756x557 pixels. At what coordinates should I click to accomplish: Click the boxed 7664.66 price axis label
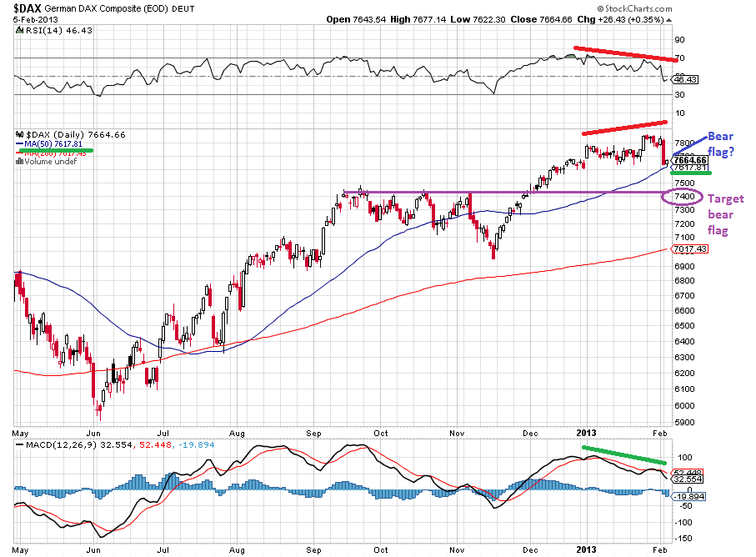[690, 159]
